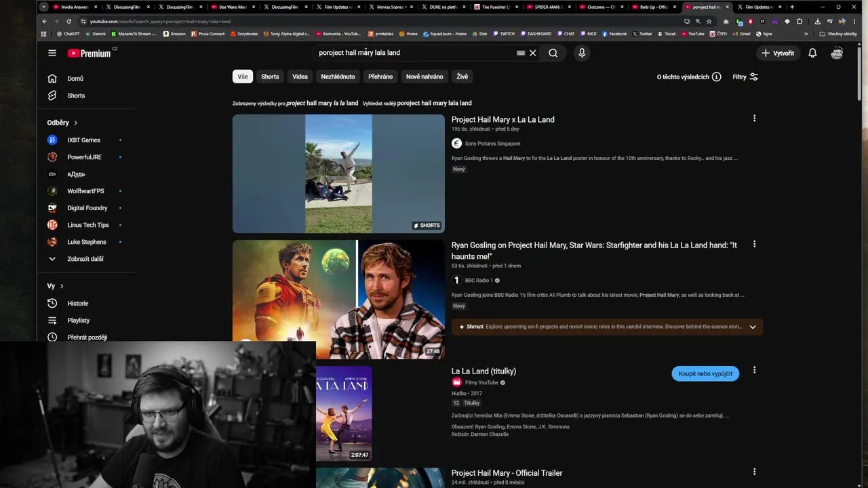
Task: Open the notifications bell
Action: point(812,53)
